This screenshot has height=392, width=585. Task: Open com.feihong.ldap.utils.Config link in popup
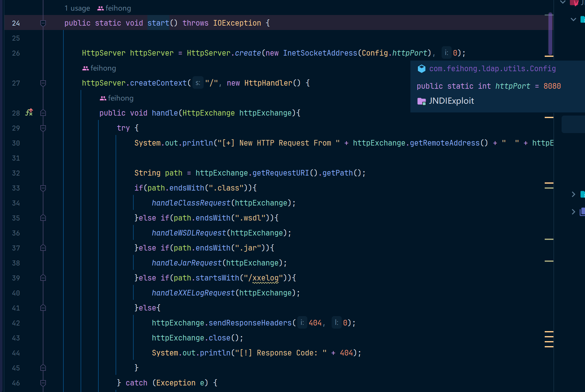[x=493, y=69]
